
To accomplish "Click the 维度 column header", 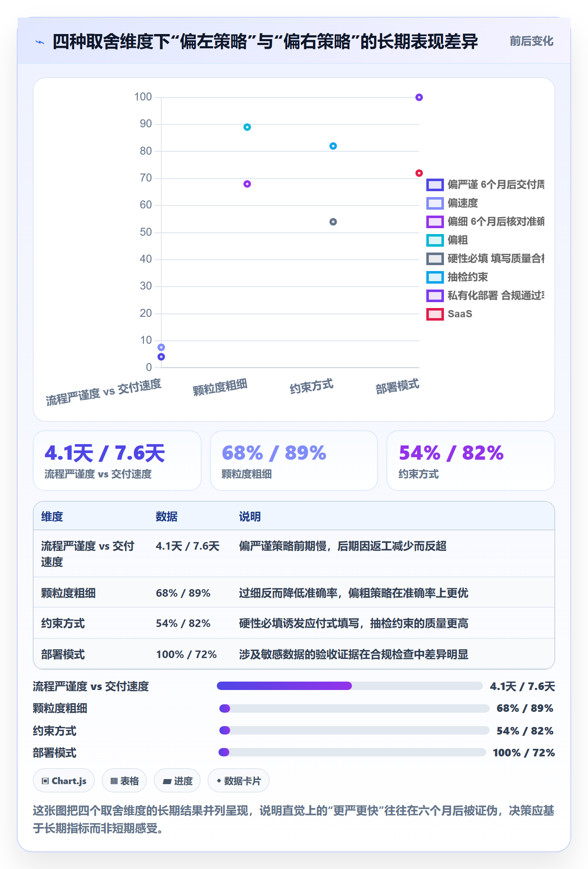I will [x=52, y=516].
